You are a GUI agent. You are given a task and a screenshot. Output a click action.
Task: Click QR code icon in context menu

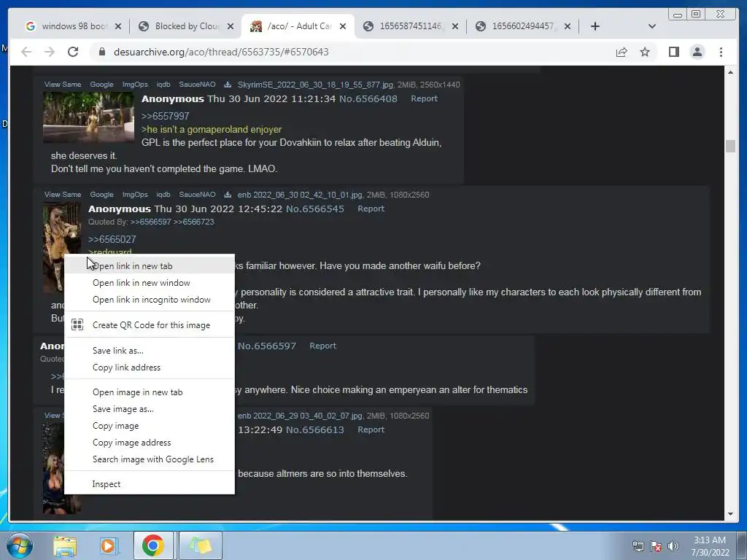tap(77, 324)
